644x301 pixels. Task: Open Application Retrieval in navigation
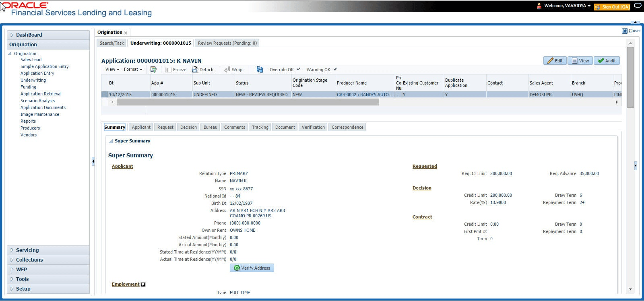click(x=41, y=94)
